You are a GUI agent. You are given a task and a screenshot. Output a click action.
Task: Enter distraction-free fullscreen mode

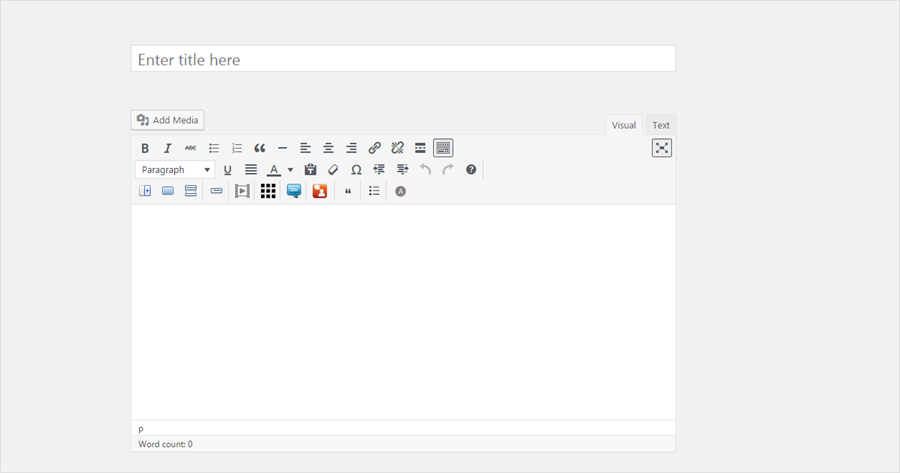[x=662, y=148]
